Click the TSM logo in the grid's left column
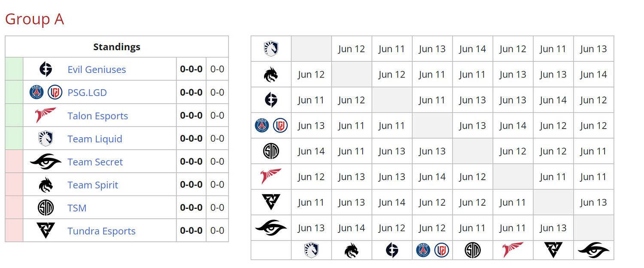This screenshot has width=644, height=268. click(271, 151)
